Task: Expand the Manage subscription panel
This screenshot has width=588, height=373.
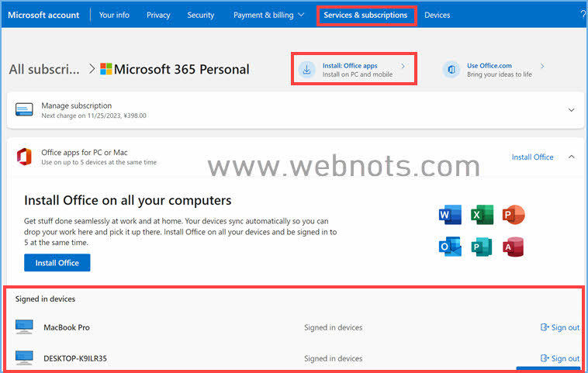Action: click(x=571, y=110)
